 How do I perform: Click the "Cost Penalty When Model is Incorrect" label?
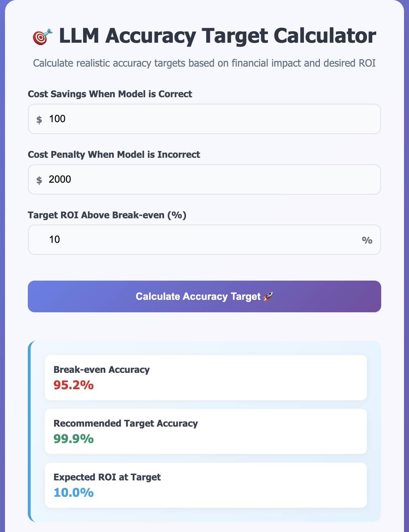[x=114, y=155]
